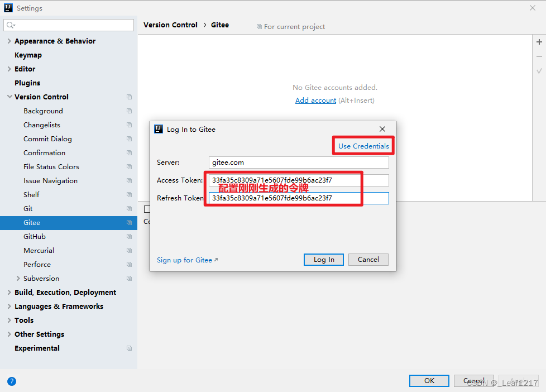Click project-level icon beside Subversion
Screen dimensions: 546x392
point(129,279)
